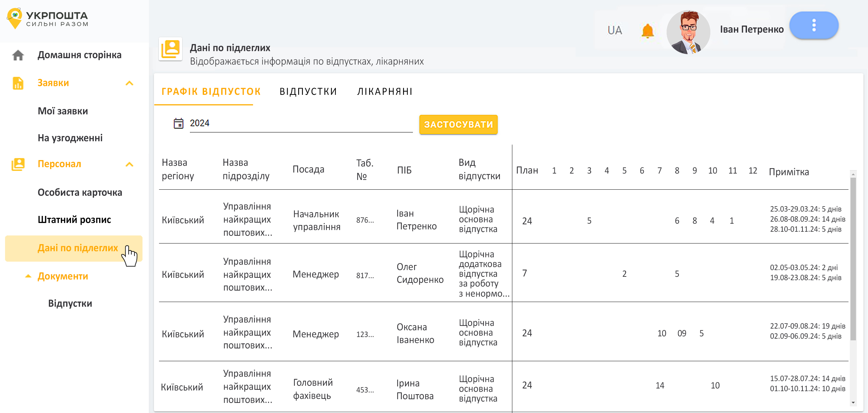Click the calendar icon near year field
The width and height of the screenshot is (868, 413).
click(178, 123)
